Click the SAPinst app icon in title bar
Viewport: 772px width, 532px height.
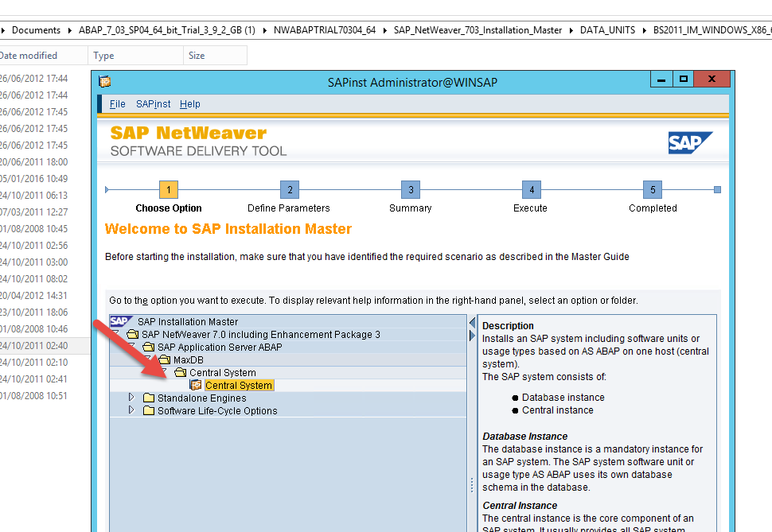pyautogui.click(x=105, y=81)
